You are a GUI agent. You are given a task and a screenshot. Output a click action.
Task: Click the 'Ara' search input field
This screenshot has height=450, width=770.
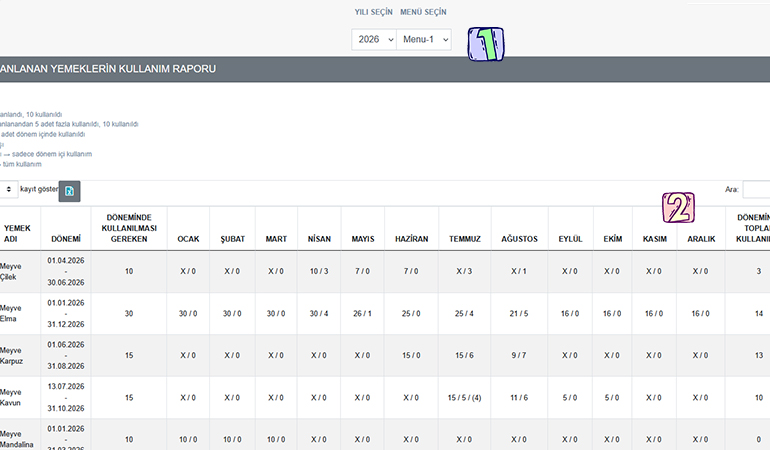click(757, 189)
